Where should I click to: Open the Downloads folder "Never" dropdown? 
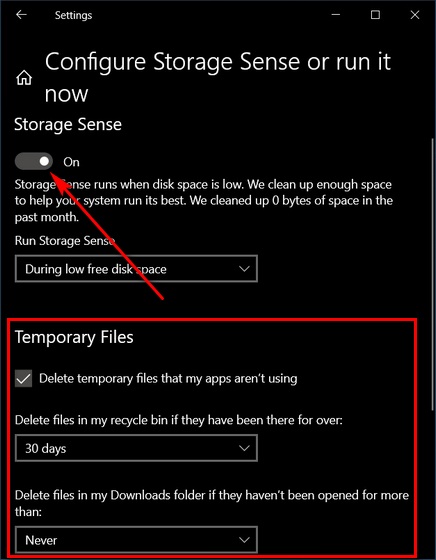tap(136, 540)
